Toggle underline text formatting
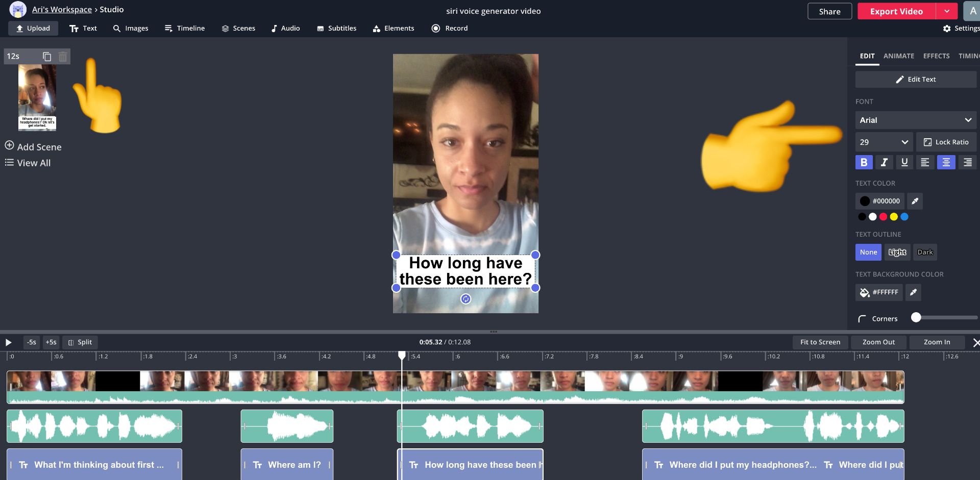Viewport: 980px width, 480px height. click(x=904, y=162)
